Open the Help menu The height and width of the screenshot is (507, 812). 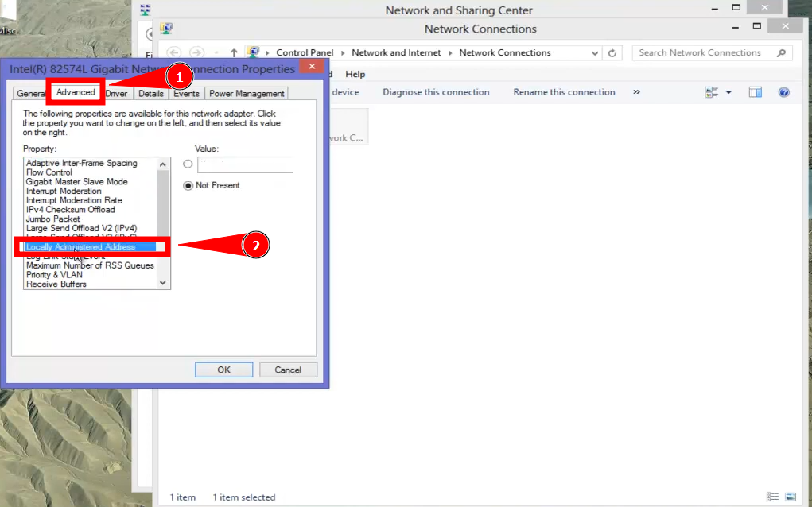tap(355, 74)
